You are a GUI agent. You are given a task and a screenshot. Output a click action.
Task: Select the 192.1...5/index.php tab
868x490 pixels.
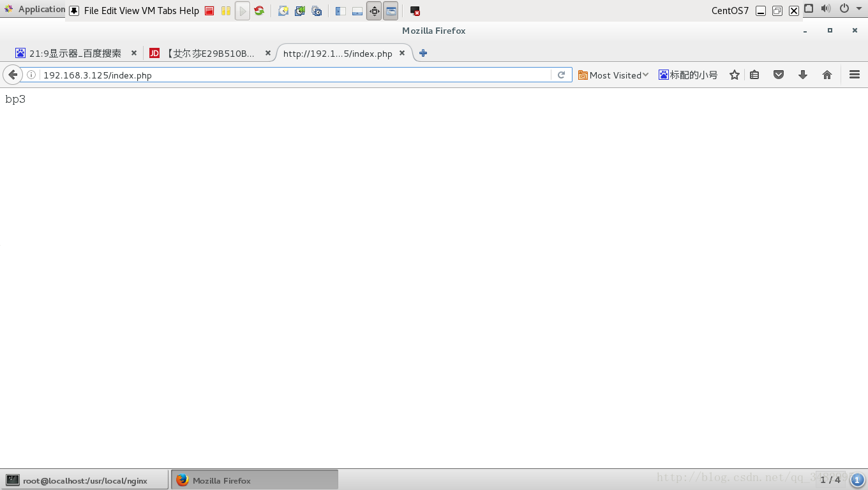[x=338, y=54]
